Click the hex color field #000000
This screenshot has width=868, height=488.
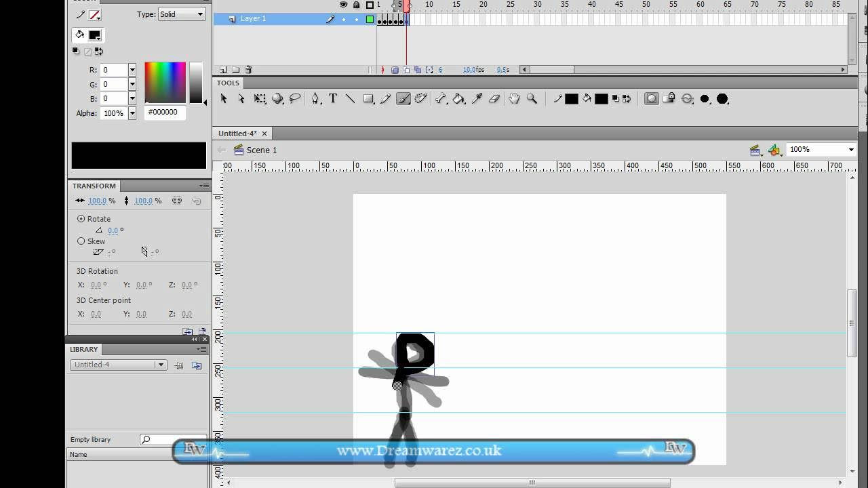click(x=165, y=113)
